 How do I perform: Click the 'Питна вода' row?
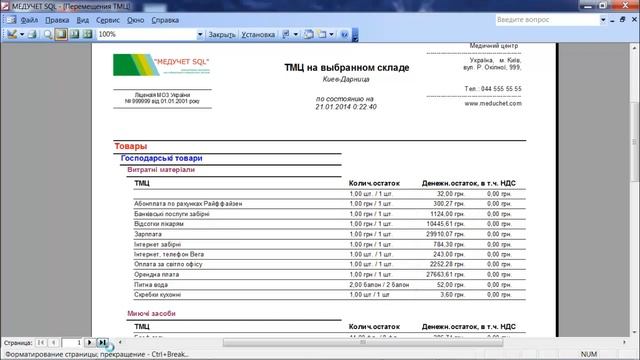pos(329,285)
